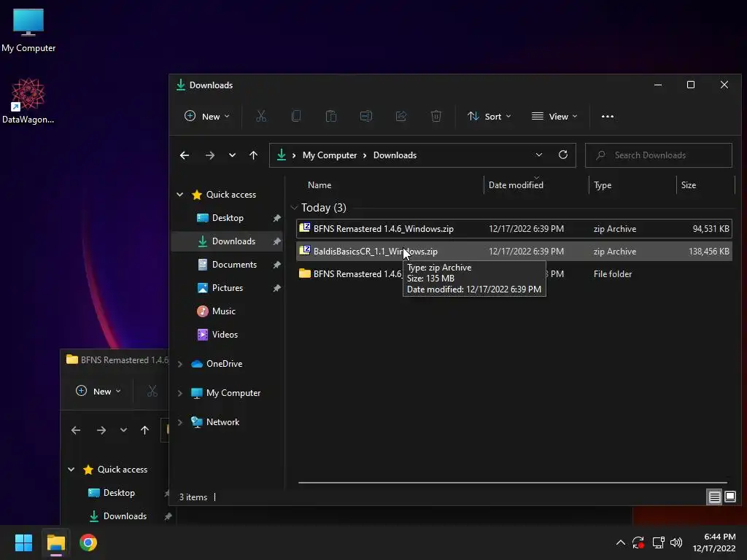Click the Delete trash icon in Downloads toolbar
The image size is (747, 560).
(x=436, y=116)
